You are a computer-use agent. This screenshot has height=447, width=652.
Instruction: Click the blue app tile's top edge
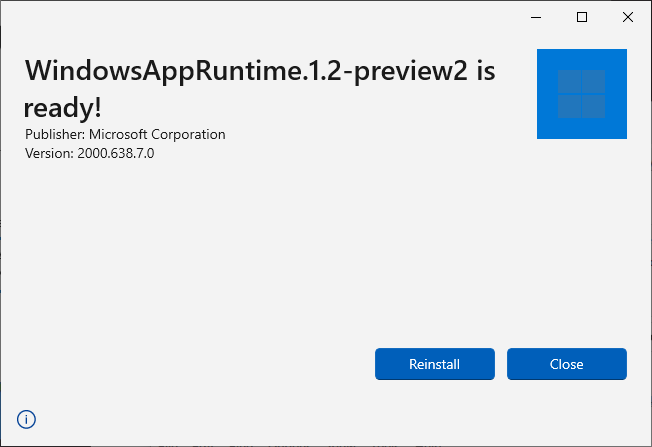coord(581,51)
